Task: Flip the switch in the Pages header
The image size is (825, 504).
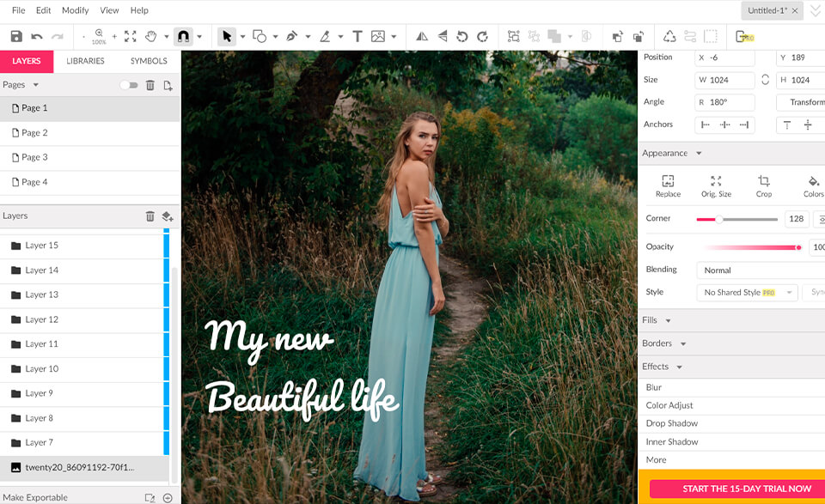Action: pos(129,84)
